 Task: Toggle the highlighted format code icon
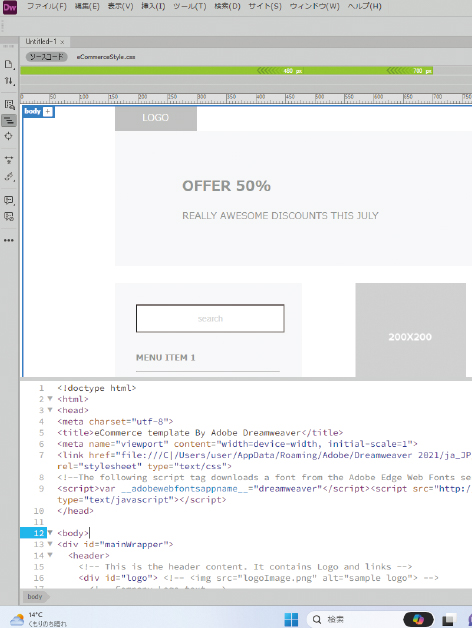[9, 120]
